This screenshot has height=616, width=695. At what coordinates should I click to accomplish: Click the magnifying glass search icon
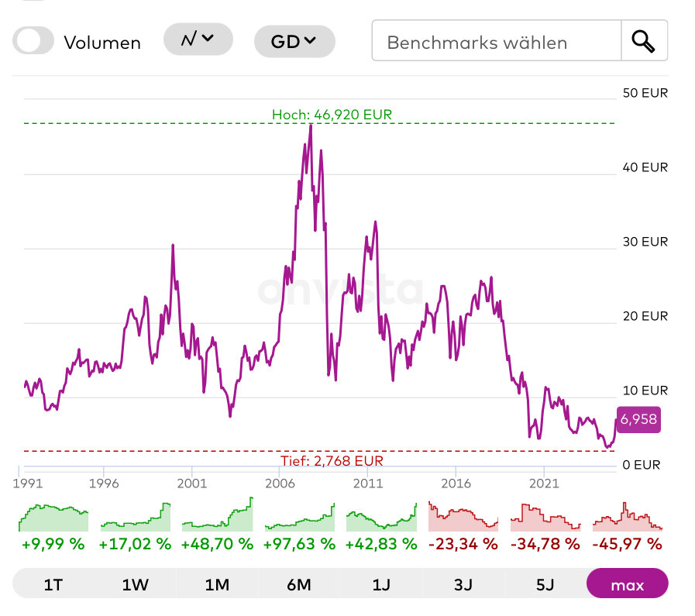tap(644, 41)
